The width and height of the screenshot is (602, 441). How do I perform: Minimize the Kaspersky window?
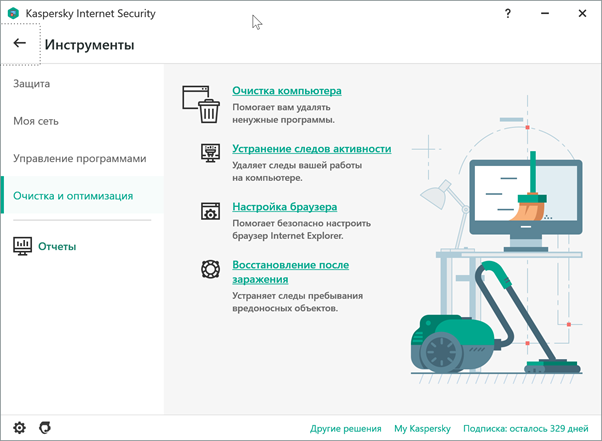coord(545,13)
